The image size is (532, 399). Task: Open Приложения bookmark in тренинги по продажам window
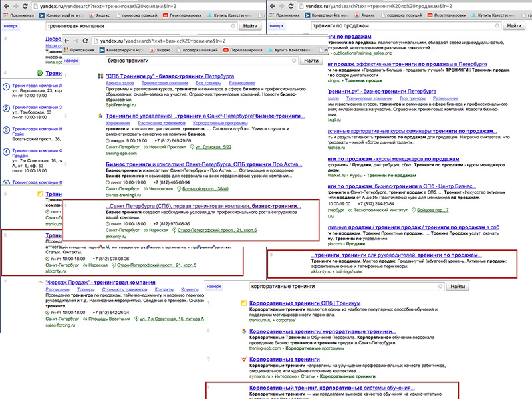pyautogui.click(x=285, y=15)
